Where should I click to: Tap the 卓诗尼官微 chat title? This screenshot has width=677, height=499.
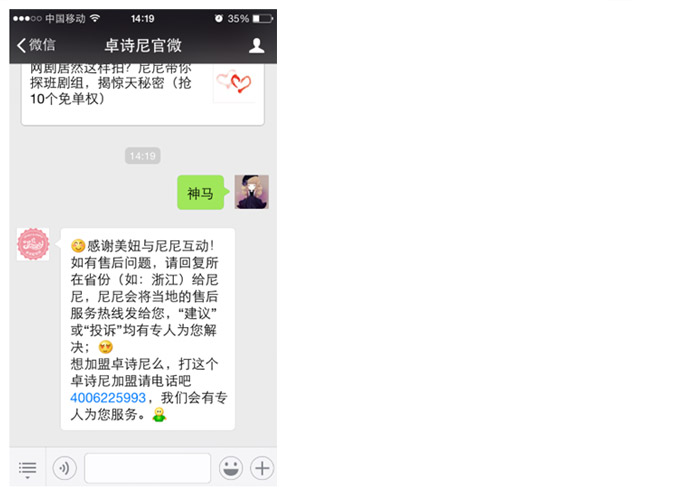[143, 45]
